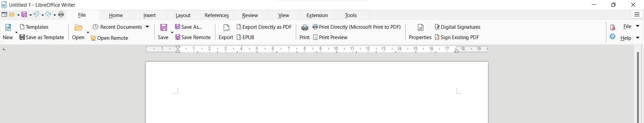Click the New document icon

pos(8,27)
